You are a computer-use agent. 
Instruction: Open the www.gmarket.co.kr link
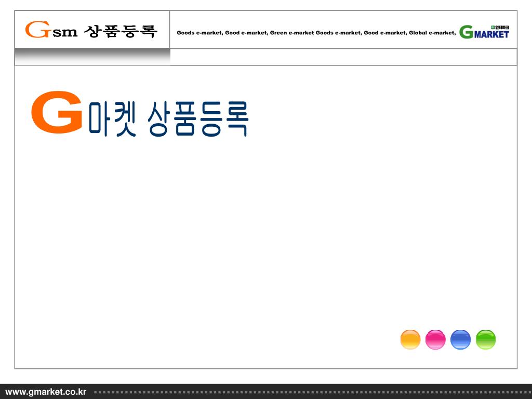click(46, 392)
